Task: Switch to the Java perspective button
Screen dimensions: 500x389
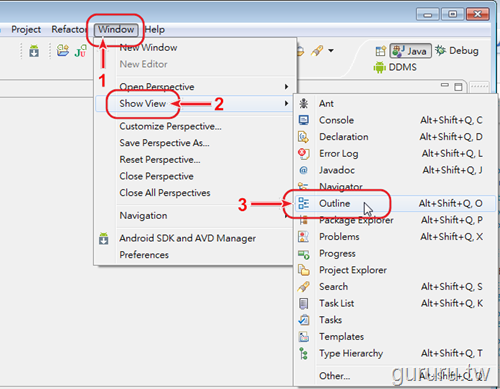Action: 411,51
